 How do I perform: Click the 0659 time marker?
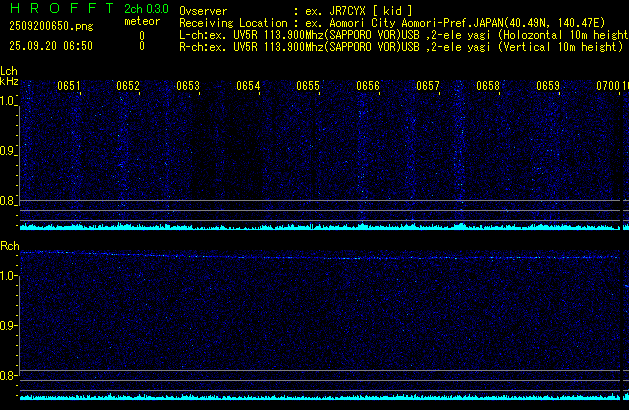548,86
